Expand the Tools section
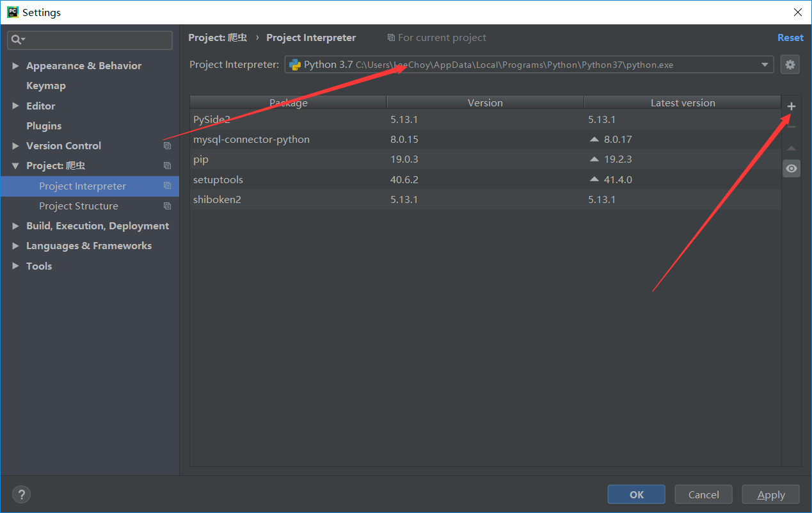812x513 pixels. point(15,266)
